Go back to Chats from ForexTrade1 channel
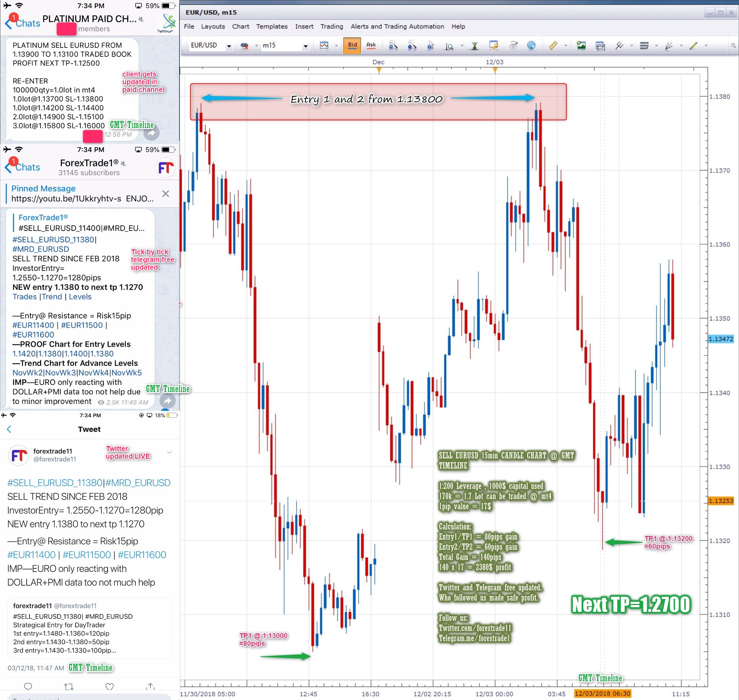The image size is (739, 700). click(x=23, y=167)
